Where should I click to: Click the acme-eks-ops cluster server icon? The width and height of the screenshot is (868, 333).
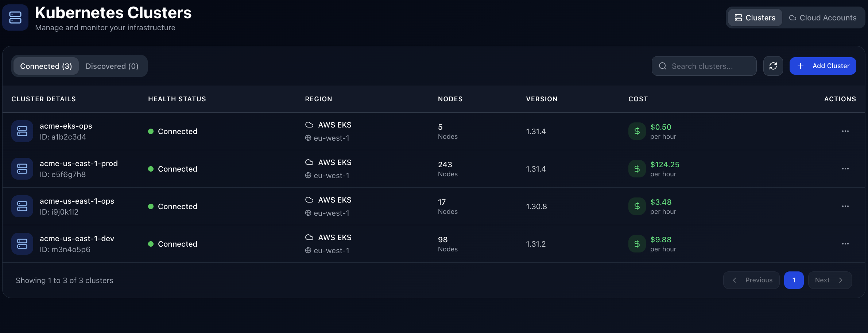[22, 131]
